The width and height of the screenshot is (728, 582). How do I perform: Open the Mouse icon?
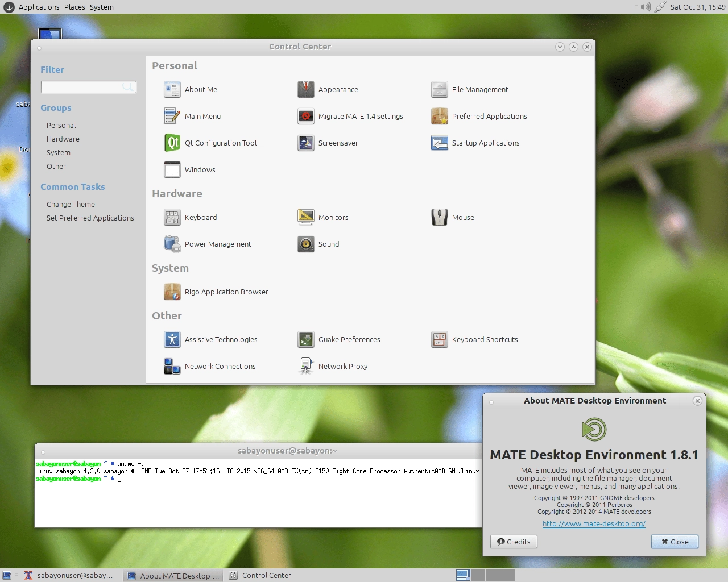coord(440,217)
